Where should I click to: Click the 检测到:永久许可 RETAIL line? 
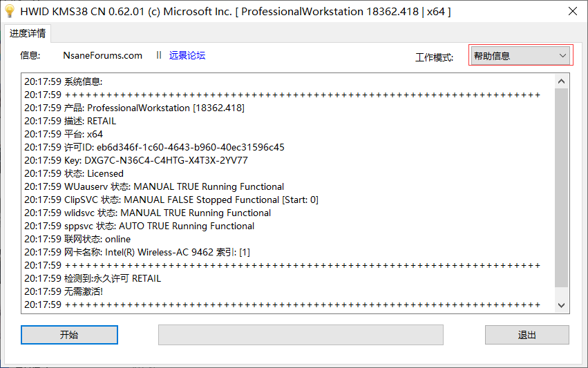[x=93, y=278]
